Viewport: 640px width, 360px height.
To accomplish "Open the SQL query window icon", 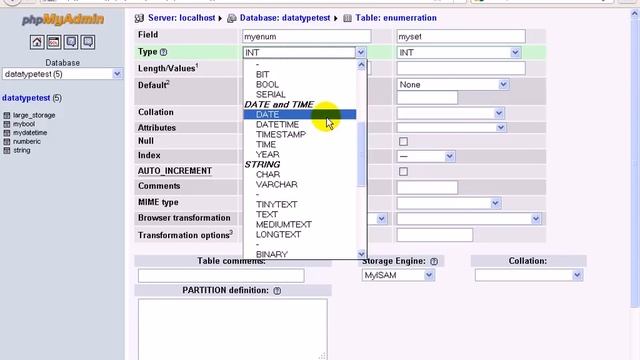I will [54, 42].
